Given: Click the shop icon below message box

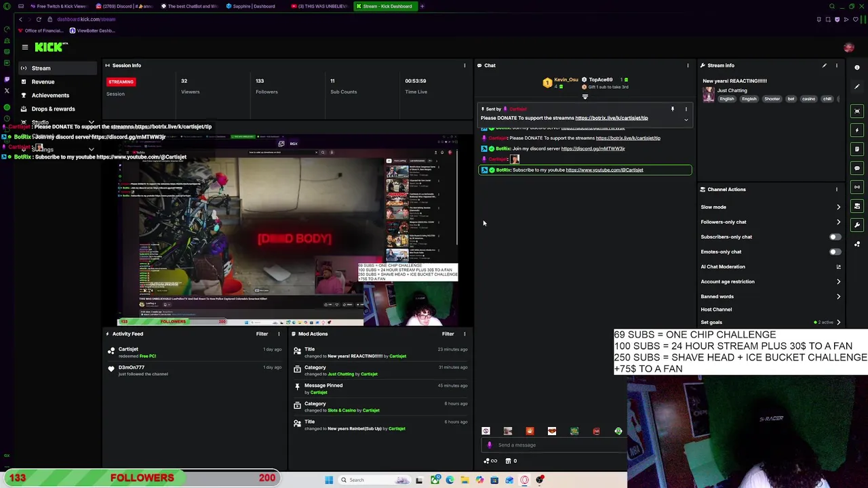Looking at the screenshot, I should (x=508, y=461).
